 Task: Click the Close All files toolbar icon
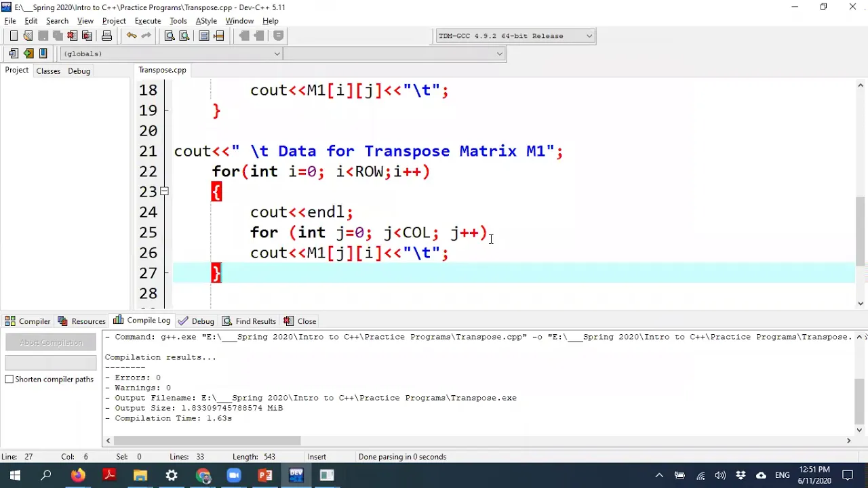tap(87, 36)
